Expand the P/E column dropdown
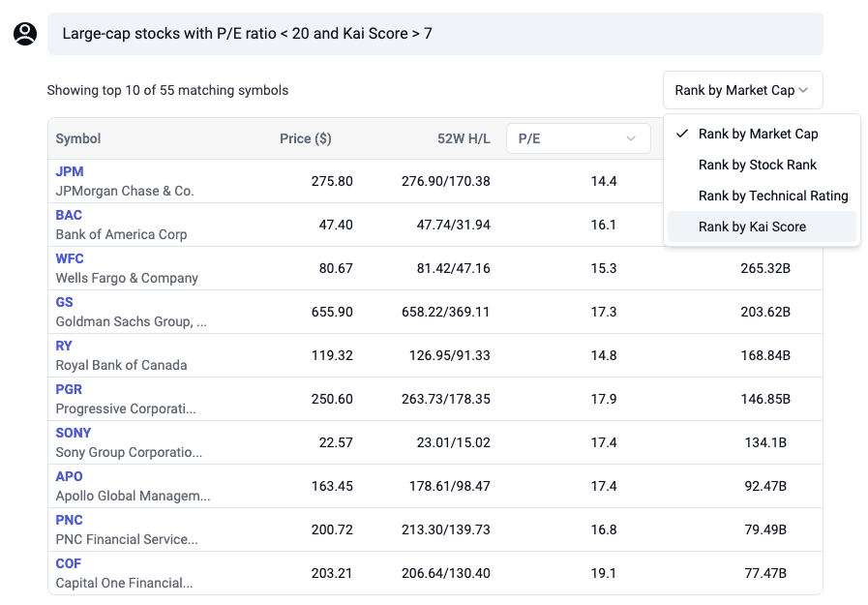Viewport: 868px width, 605px height. pyautogui.click(x=577, y=138)
